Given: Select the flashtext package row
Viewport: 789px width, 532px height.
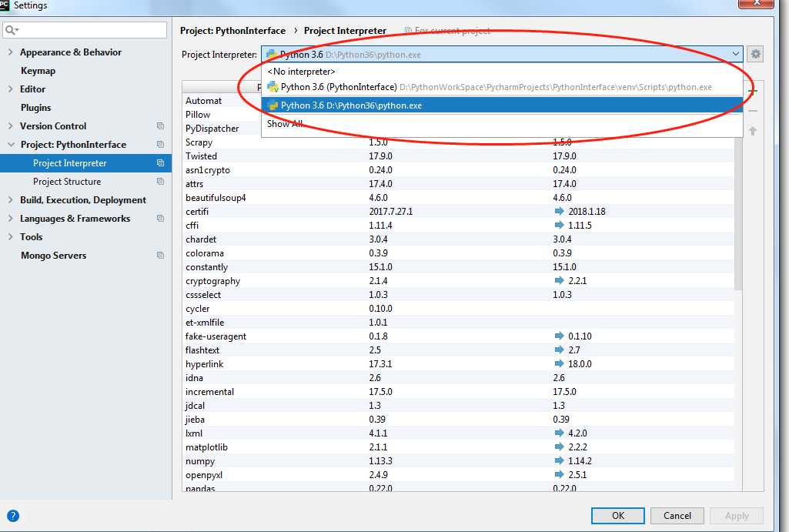Looking at the screenshot, I should coord(458,350).
